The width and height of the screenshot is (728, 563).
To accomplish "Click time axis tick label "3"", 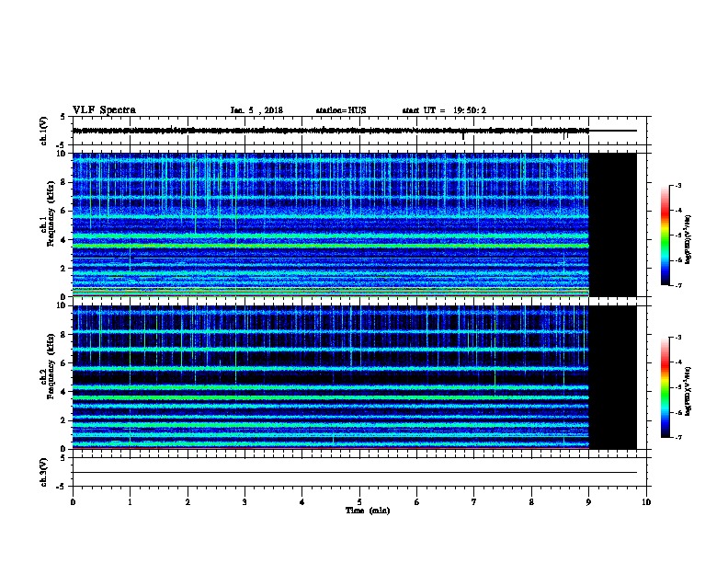I will (245, 501).
